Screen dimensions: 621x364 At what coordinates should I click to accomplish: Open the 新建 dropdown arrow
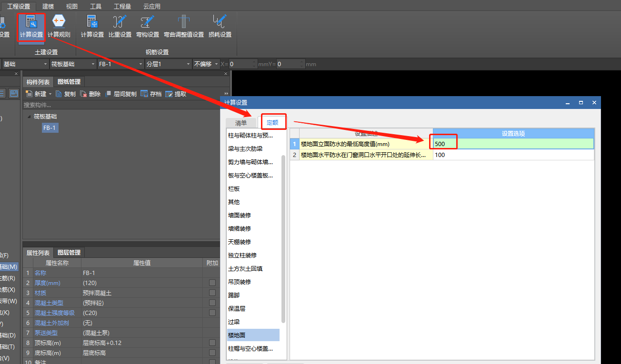point(50,94)
